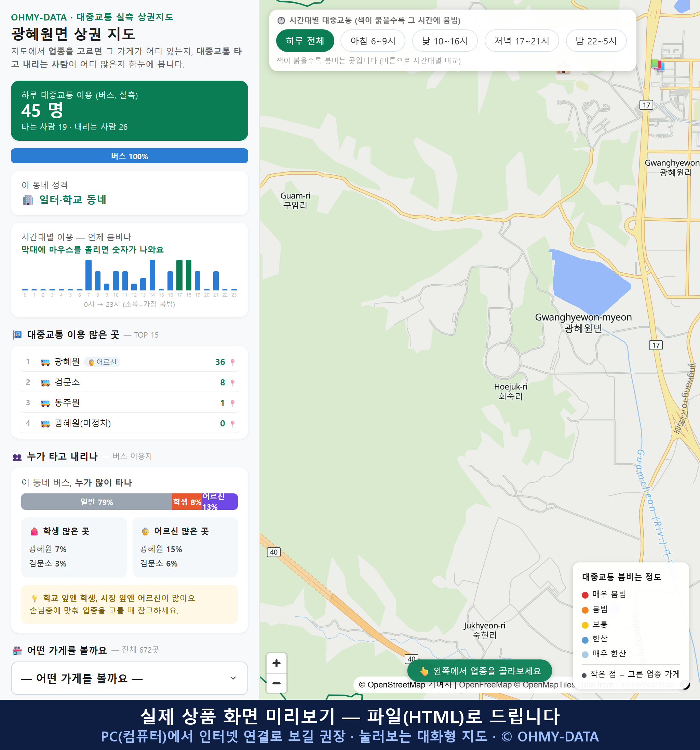Image resolution: width=700 pixels, height=750 pixels.
Task: Click the student backpack icon in 학생 많은 곳
Action: (34, 531)
